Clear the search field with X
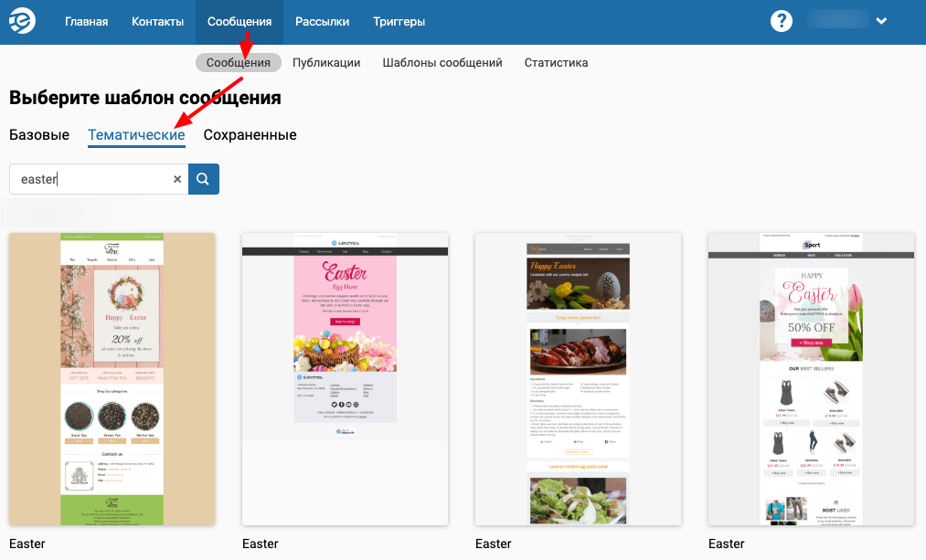This screenshot has height=560, width=926. click(x=177, y=179)
